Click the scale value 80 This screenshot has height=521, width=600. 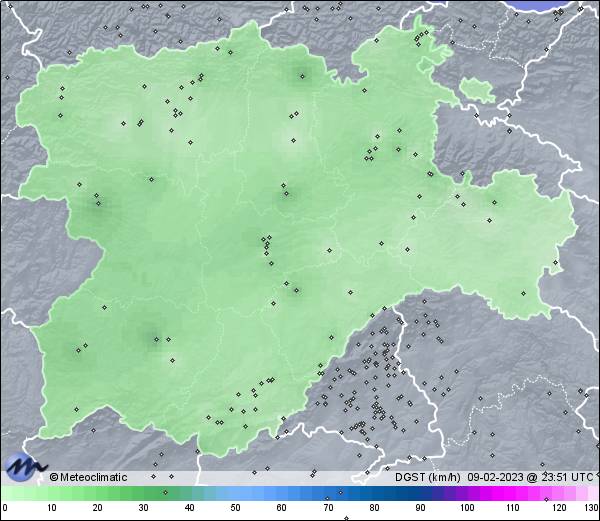click(374, 508)
